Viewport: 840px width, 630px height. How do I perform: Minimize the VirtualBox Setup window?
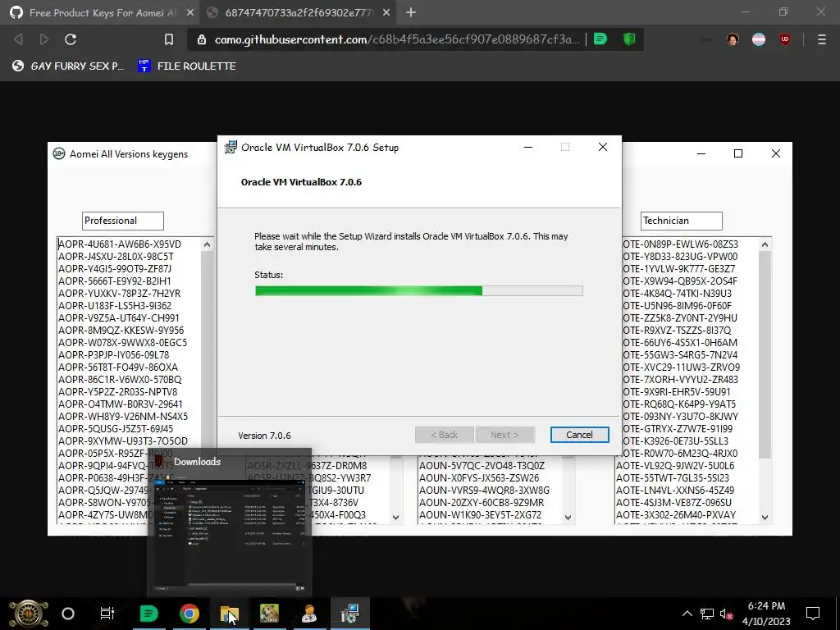coord(528,147)
